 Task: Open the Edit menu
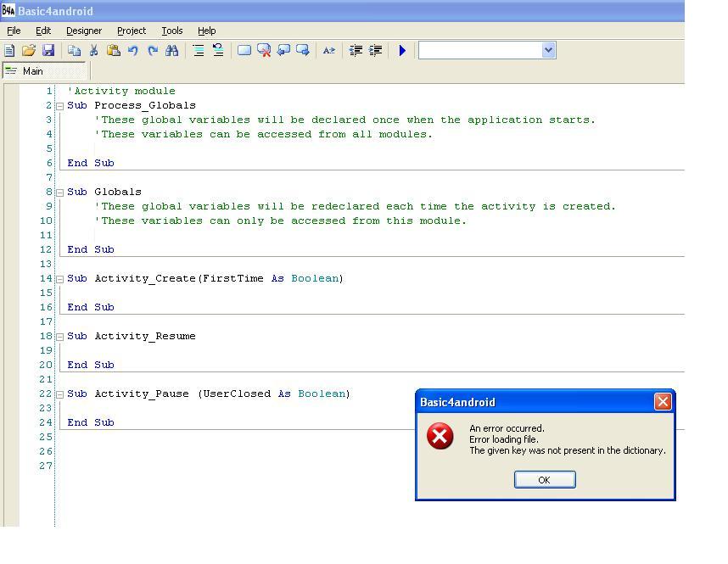point(43,31)
